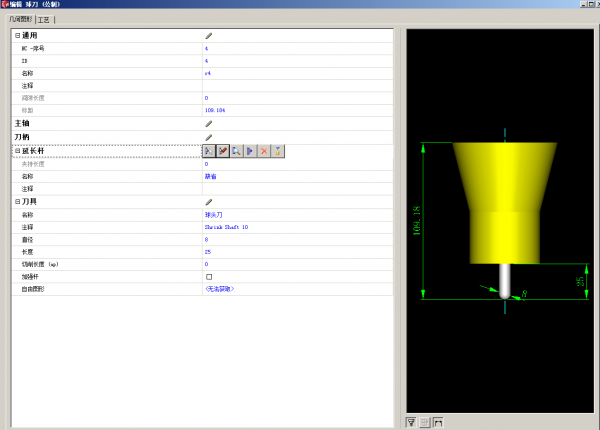Image resolution: width=600 pixels, height=430 pixels.
Task: Click the 自由图形 <无法获取> value
Action: tap(219, 289)
